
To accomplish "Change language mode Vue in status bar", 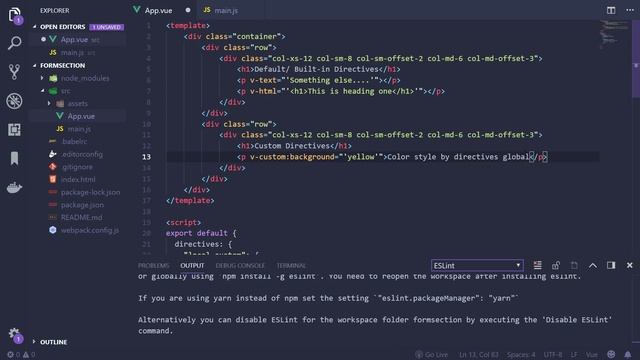I will coord(591,355).
